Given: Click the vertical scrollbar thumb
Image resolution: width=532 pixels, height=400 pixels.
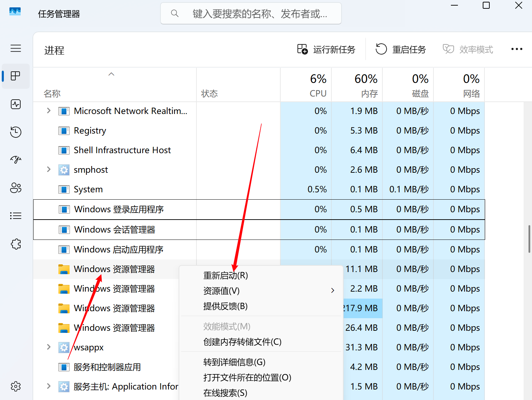Looking at the screenshot, I should [x=530, y=239].
